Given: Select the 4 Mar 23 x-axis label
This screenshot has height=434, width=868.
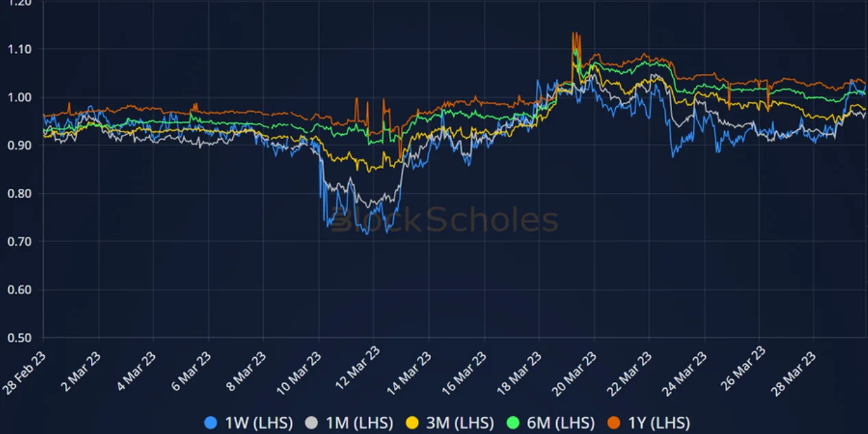Looking at the screenshot, I should pos(136,371).
